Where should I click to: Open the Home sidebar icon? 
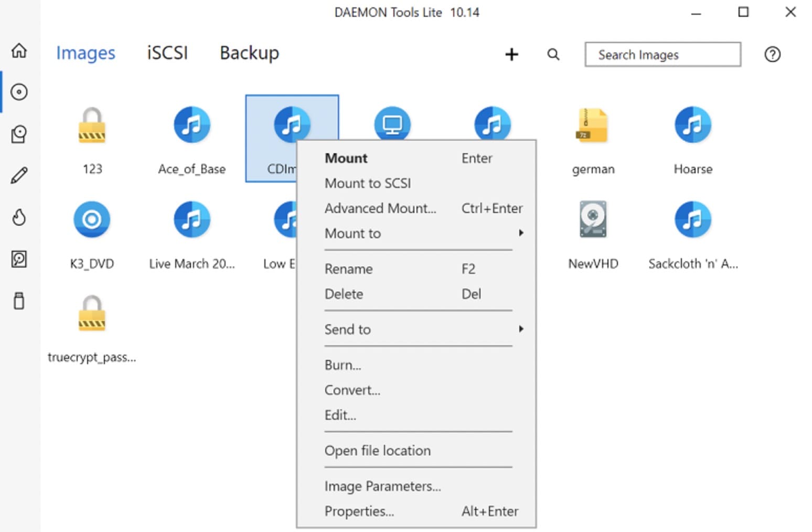tap(19, 50)
